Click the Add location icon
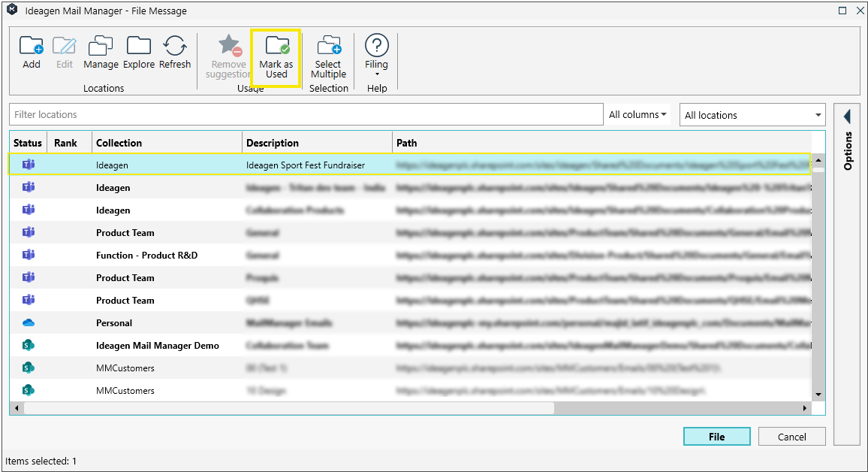Image resolution: width=868 pixels, height=472 pixels. [x=32, y=47]
